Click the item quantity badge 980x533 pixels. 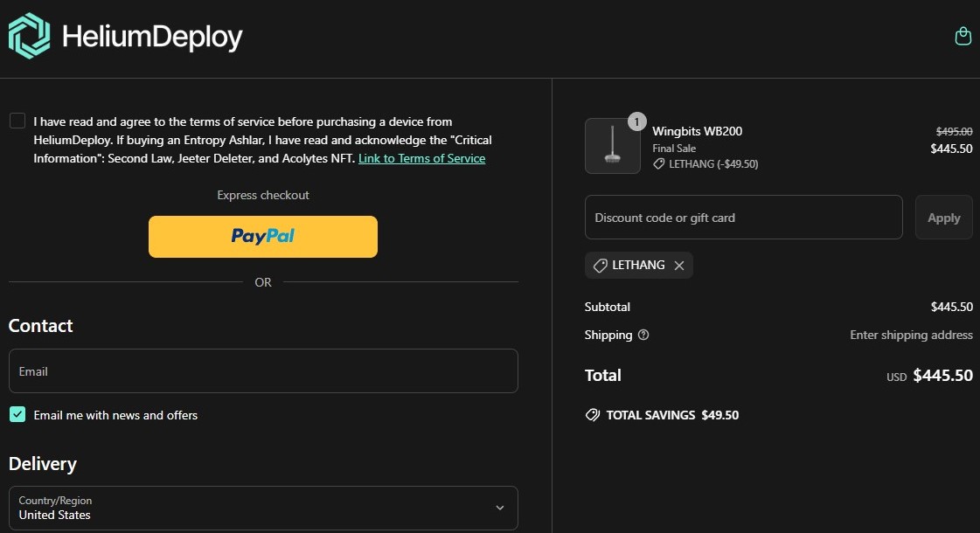637,121
